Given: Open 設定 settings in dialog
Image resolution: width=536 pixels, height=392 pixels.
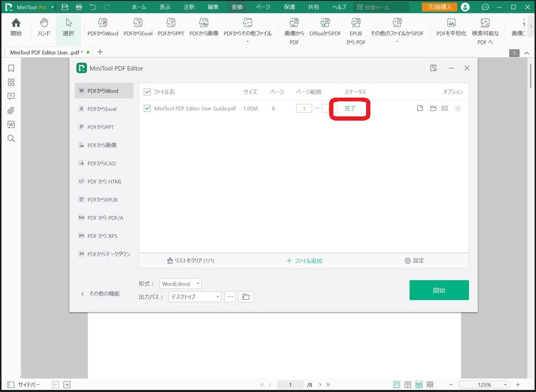Looking at the screenshot, I should (x=414, y=261).
